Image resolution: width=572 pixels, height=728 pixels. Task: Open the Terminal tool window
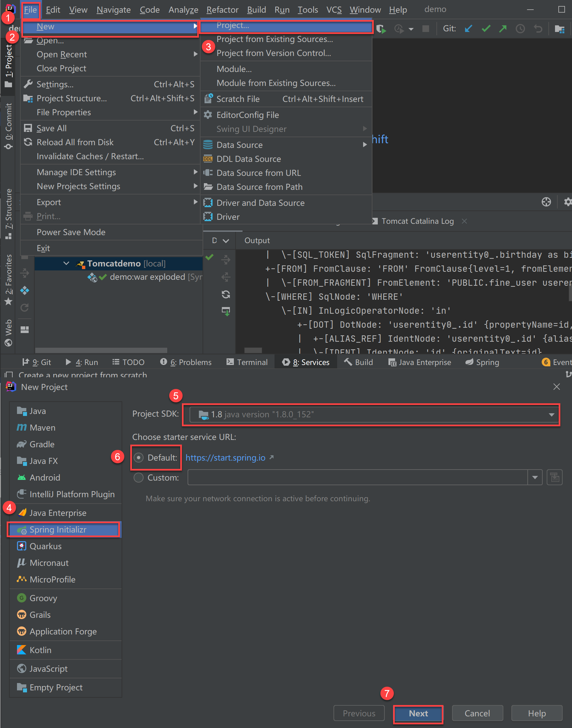(247, 362)
